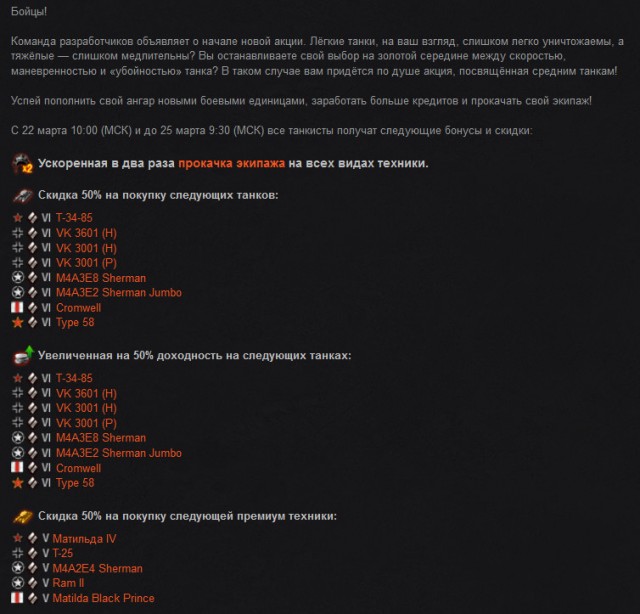Open Type 58 link in the income list
The height and width of the screenshot is (614, 640).
(75, 483)
